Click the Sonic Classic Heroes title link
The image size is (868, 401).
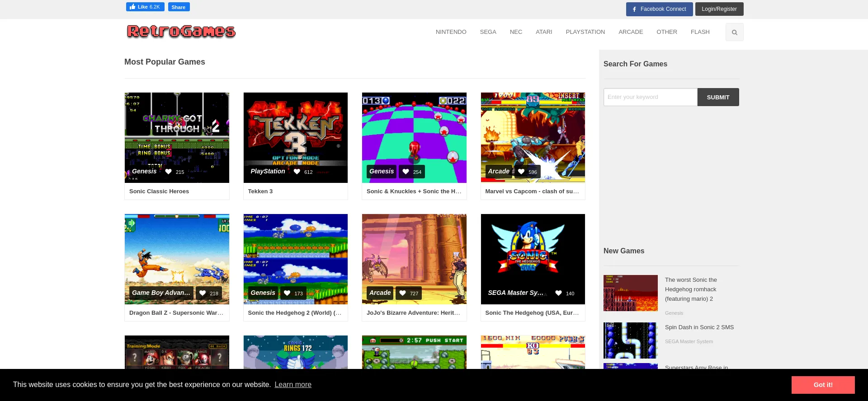click(159, 191)
